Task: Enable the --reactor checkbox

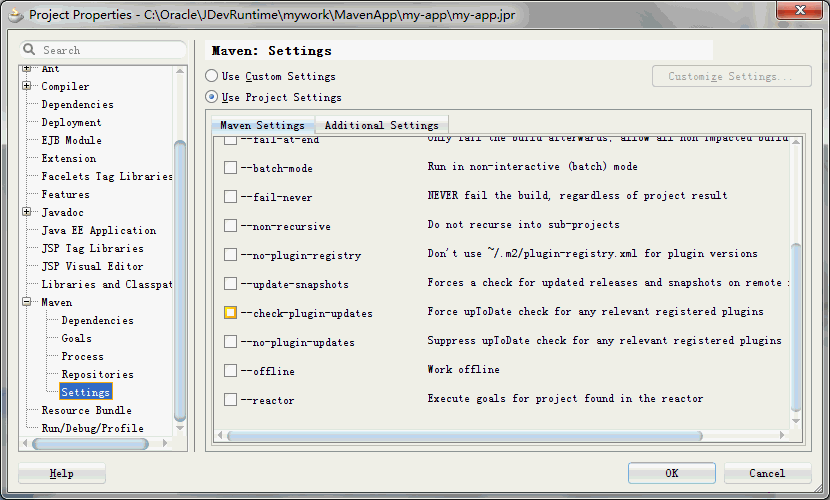Action: point(230,399)
